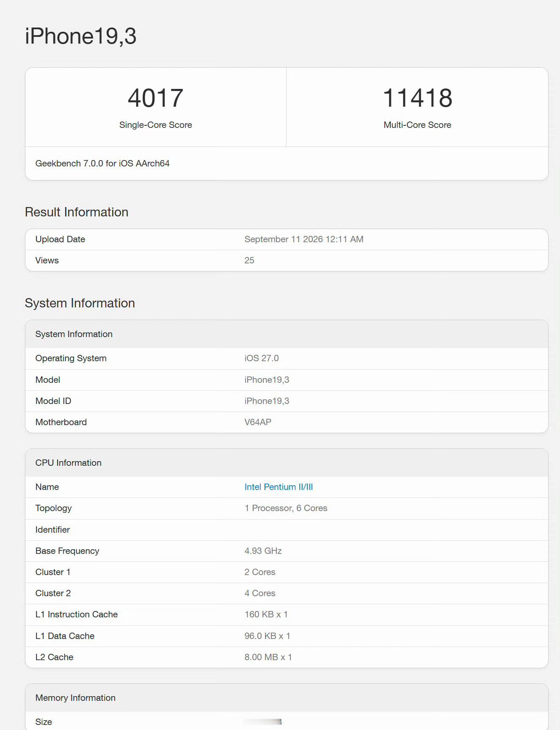Click the Identifier row label
Screen dimensions: 560x730
[52, 530]
